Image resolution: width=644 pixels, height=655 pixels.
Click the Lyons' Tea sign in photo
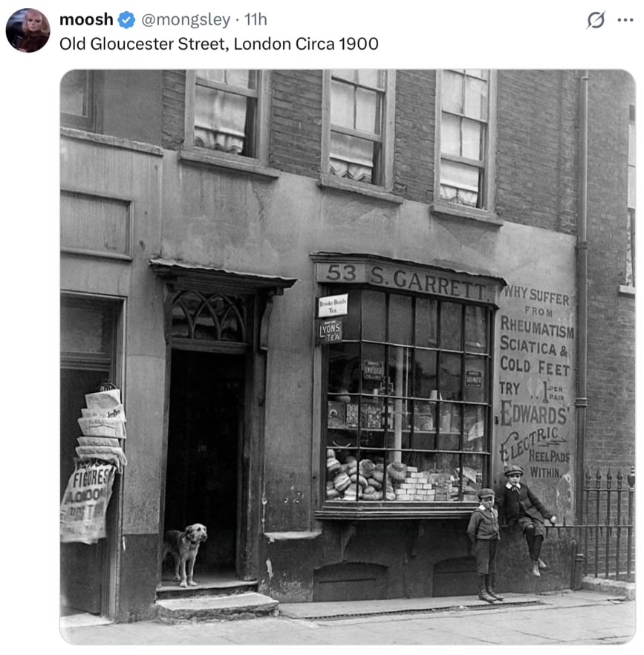click(330, 331)
